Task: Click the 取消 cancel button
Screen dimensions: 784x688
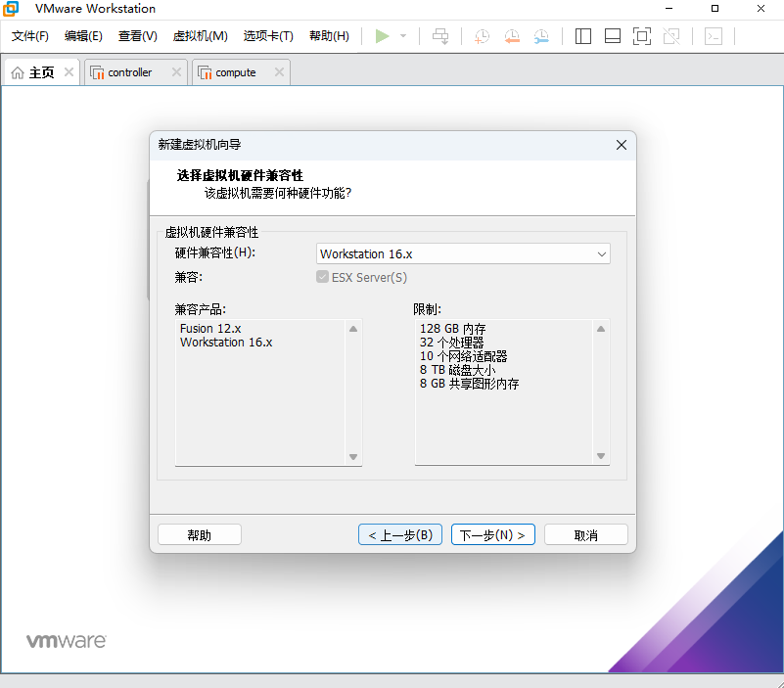Action: coord(586,535)
